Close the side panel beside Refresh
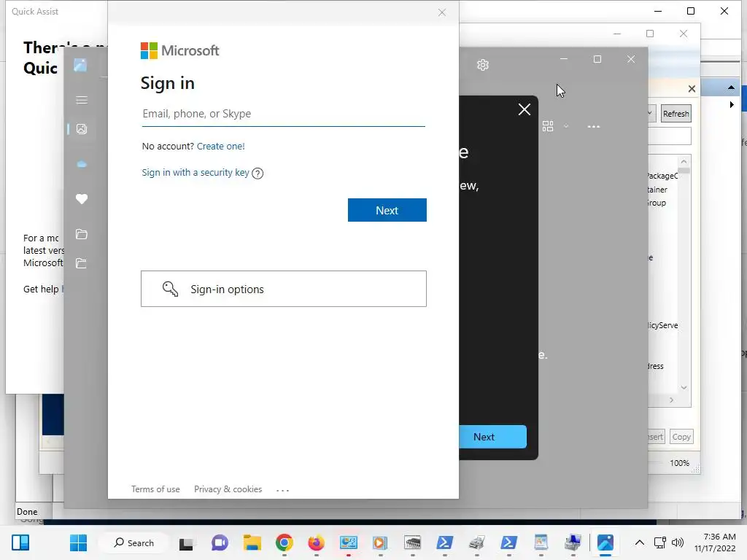The height and width of the screenshot is (560, 747). click(x=692, y=88)
